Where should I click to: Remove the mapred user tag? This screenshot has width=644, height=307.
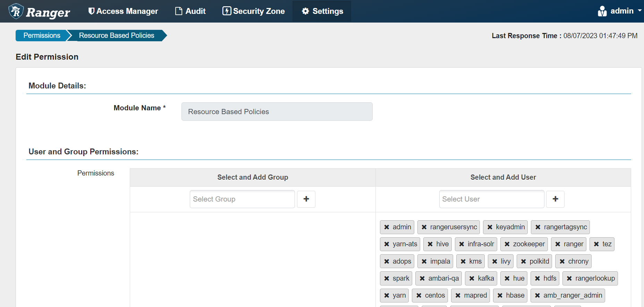(x=458, y=296)
